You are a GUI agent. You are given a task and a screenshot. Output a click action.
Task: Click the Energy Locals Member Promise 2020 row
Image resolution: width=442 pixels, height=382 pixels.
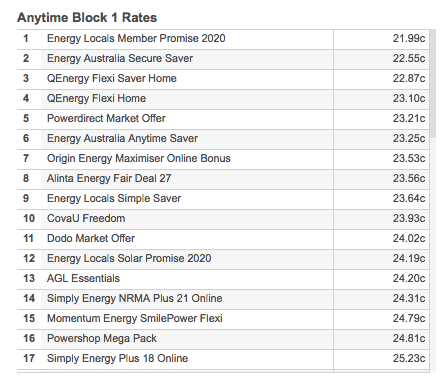pyautogui.click(x=223, y=39)
